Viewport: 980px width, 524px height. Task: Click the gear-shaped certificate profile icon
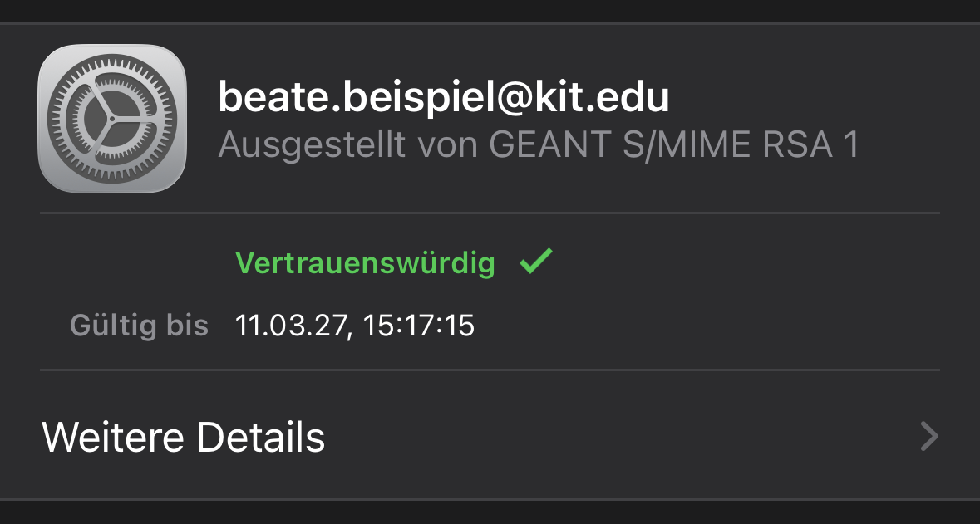(111, 119)
